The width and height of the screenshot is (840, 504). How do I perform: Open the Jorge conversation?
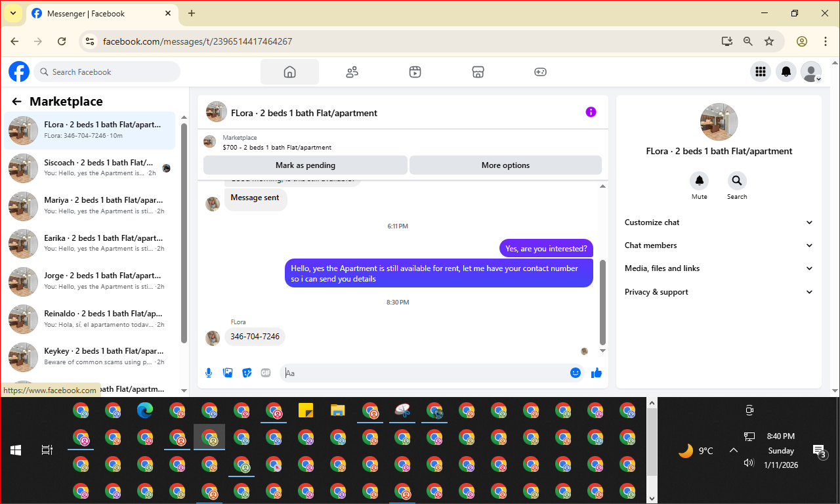point(90,282)
